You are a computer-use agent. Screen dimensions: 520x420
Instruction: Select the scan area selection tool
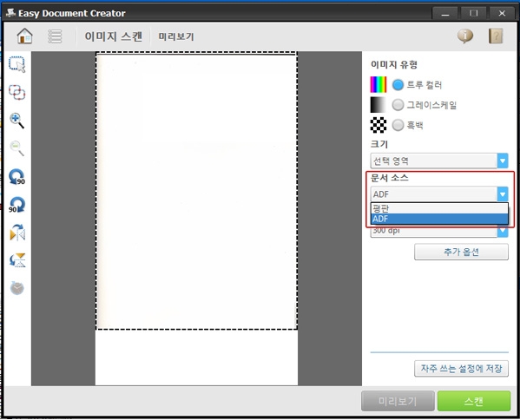16,64
